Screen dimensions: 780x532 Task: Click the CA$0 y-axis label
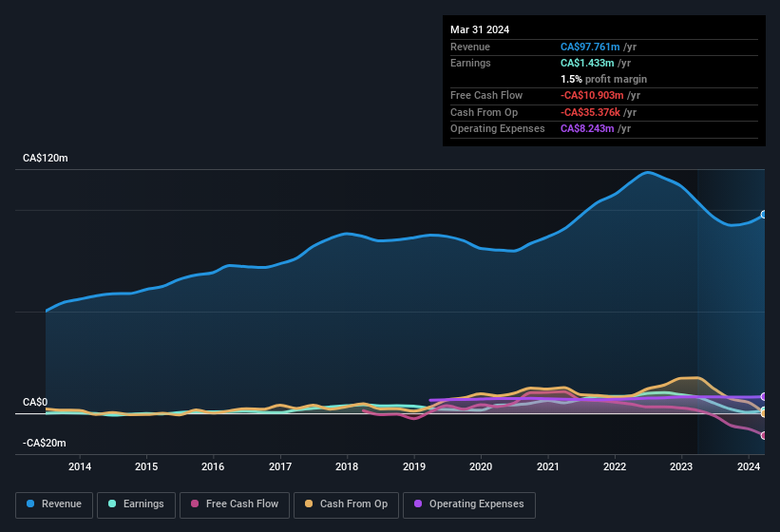click(35, 402)
